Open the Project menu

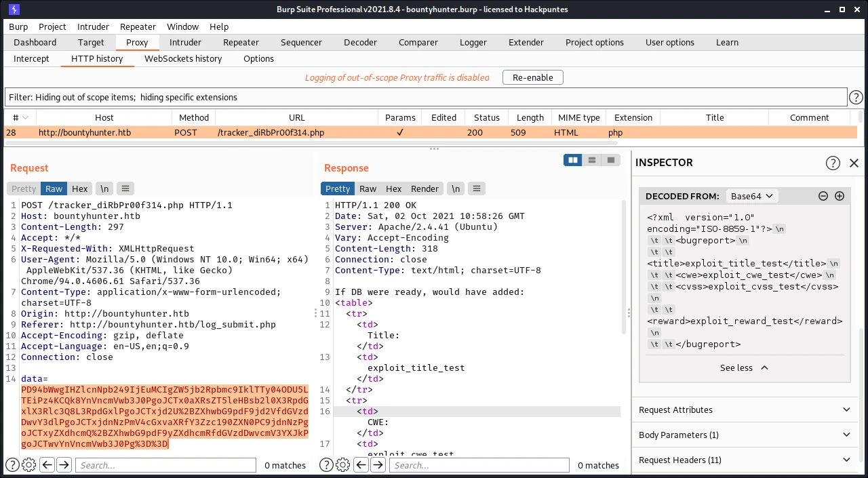coord(52,26)
